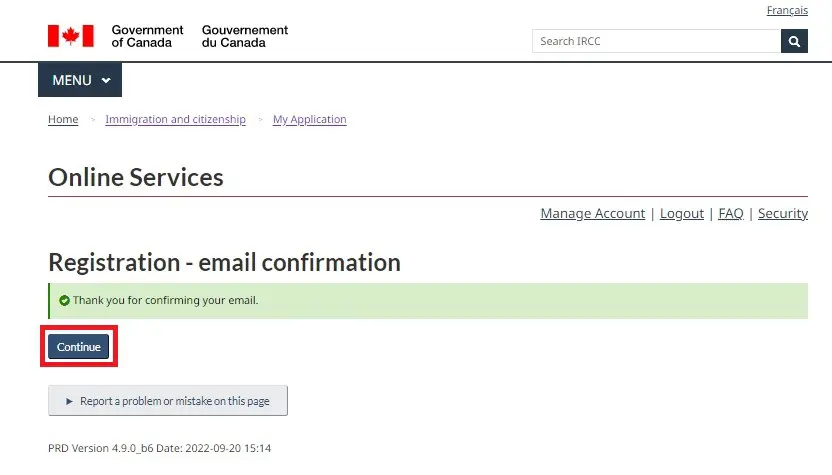Screen dimensions: 832x475
Task: Open the My Application breadcrumb link
Action: point(309,119)
